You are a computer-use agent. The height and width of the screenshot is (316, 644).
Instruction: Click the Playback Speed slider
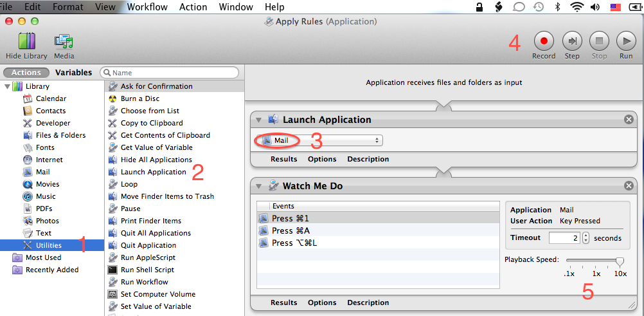point(595,261)
